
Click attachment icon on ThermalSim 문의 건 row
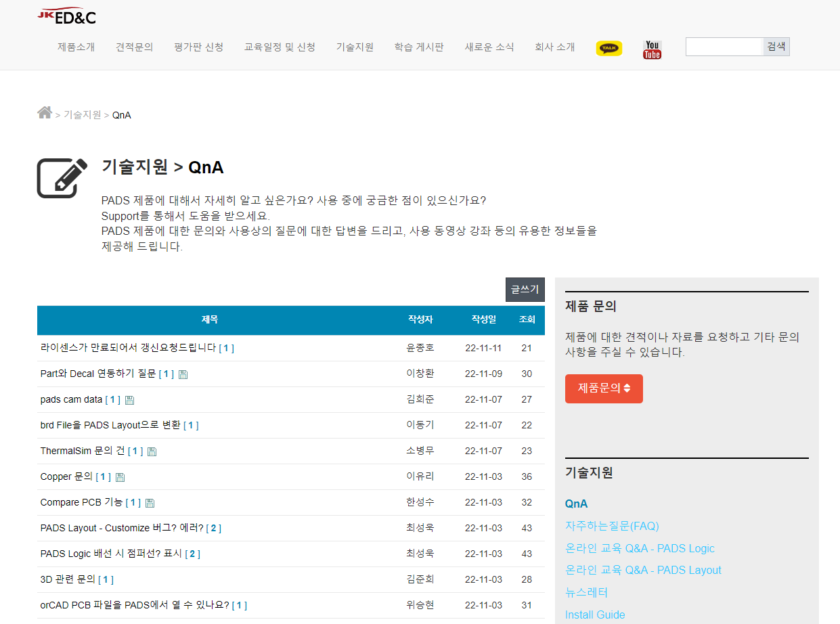(x=152, y=451)
